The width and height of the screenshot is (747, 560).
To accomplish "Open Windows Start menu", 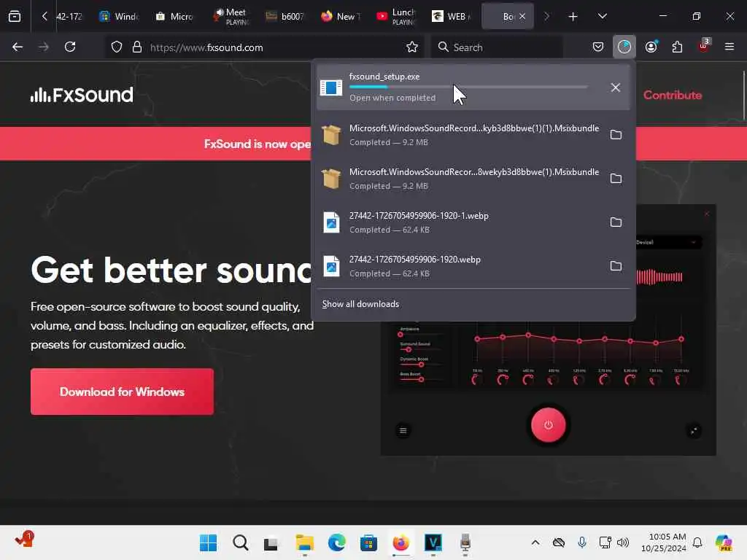I will [208, 542].
